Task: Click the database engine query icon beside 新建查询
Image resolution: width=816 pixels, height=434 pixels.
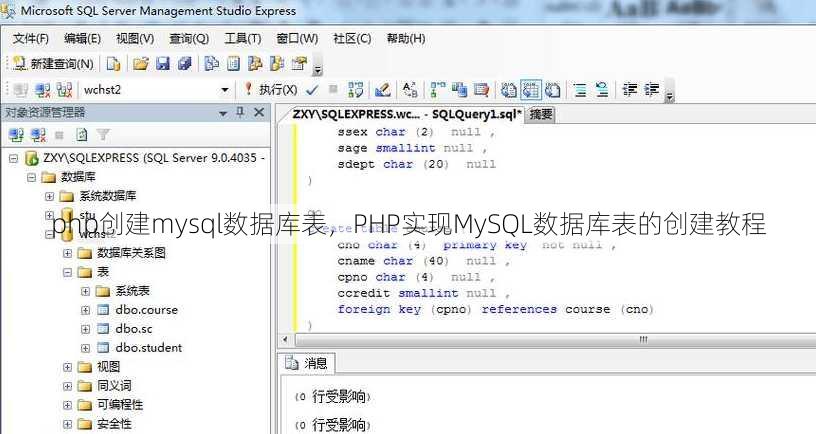Action: pos(113,64)
